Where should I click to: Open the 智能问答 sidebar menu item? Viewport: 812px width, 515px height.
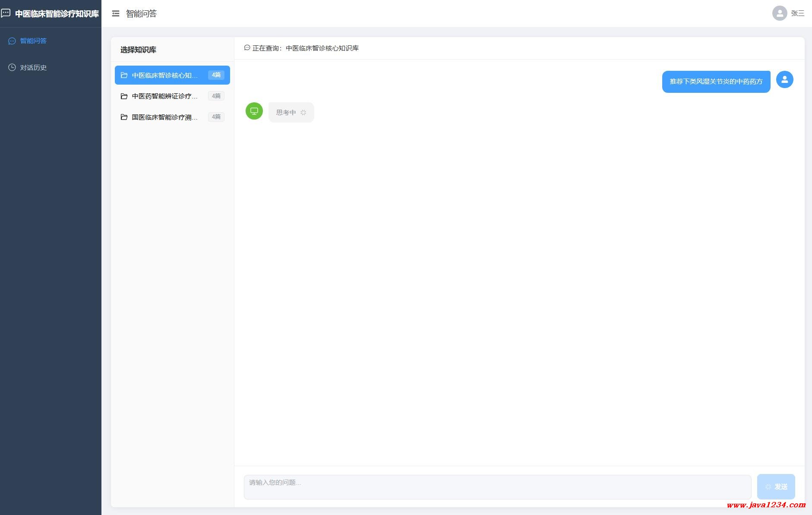click(33, 41)
